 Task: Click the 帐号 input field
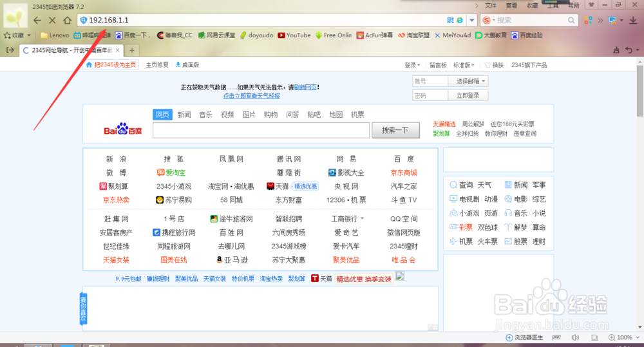point(430,81)
